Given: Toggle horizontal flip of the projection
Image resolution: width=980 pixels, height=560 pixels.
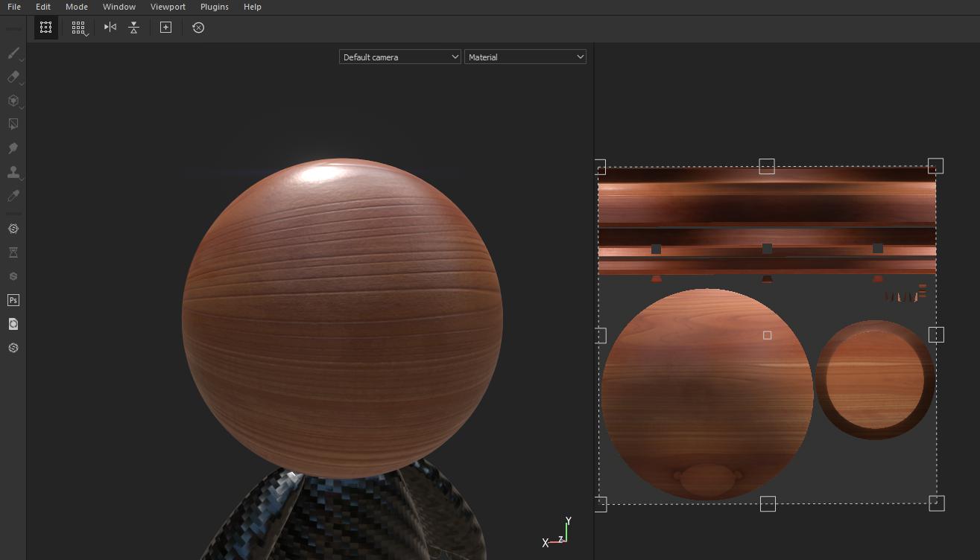Looking at the screenshot, I should (x=110, y=28).
